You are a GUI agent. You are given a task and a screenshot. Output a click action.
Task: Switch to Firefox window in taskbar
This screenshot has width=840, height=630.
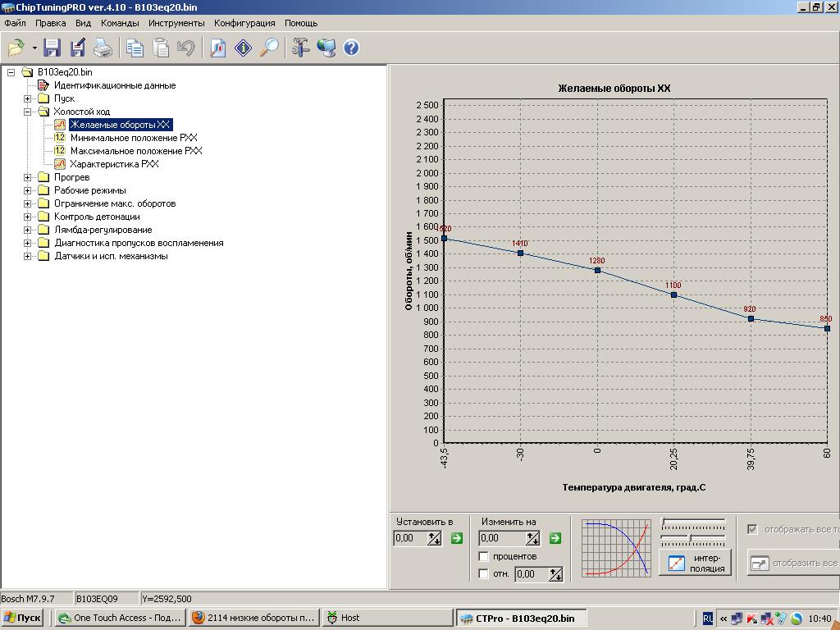(x=253, y=618)
